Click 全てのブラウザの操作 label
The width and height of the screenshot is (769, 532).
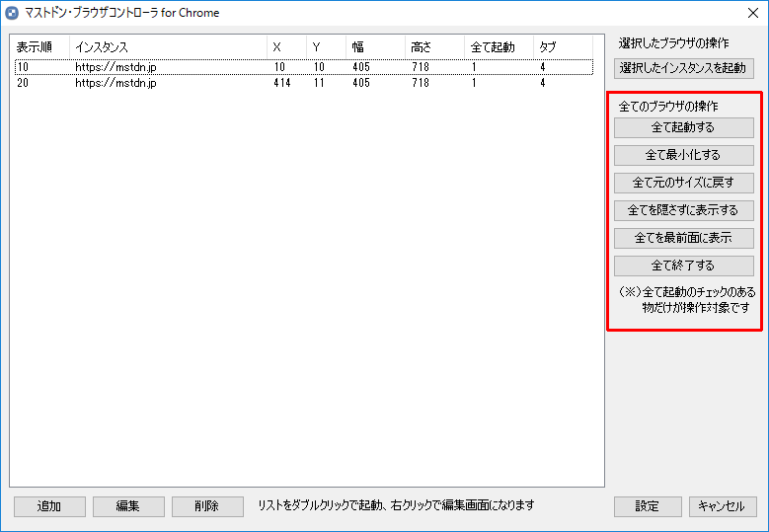pyautogui.click(x=668, y=107)
